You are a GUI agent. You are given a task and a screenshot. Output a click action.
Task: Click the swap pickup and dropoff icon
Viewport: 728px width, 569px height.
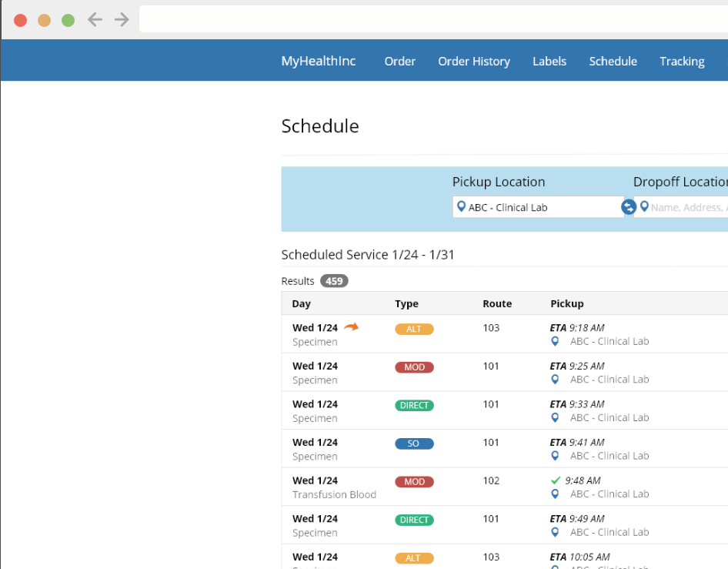629,207
